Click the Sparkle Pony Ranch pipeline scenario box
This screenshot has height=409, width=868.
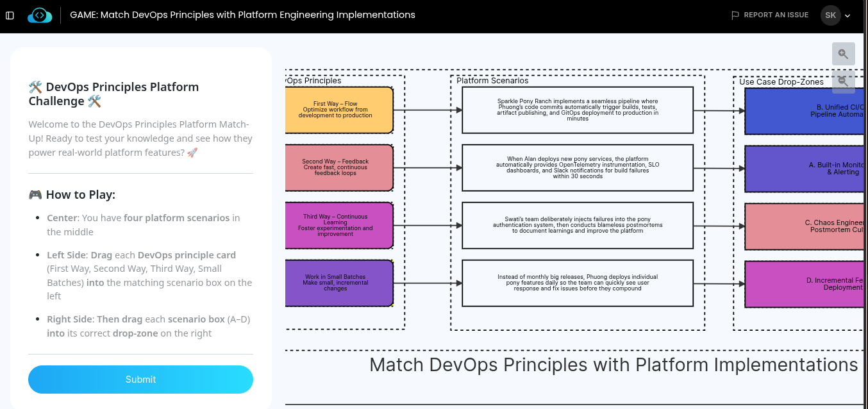[578, 110]
